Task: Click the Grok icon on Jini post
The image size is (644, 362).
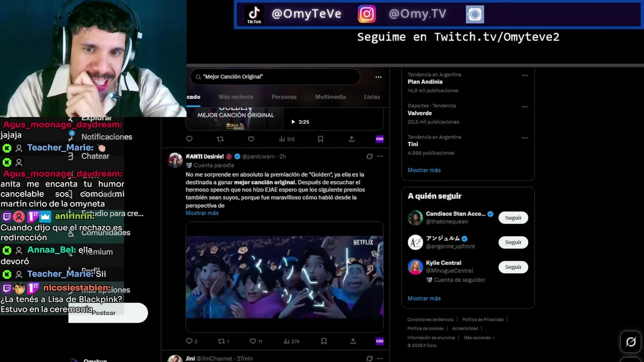Action: click(x=369, y=358)
